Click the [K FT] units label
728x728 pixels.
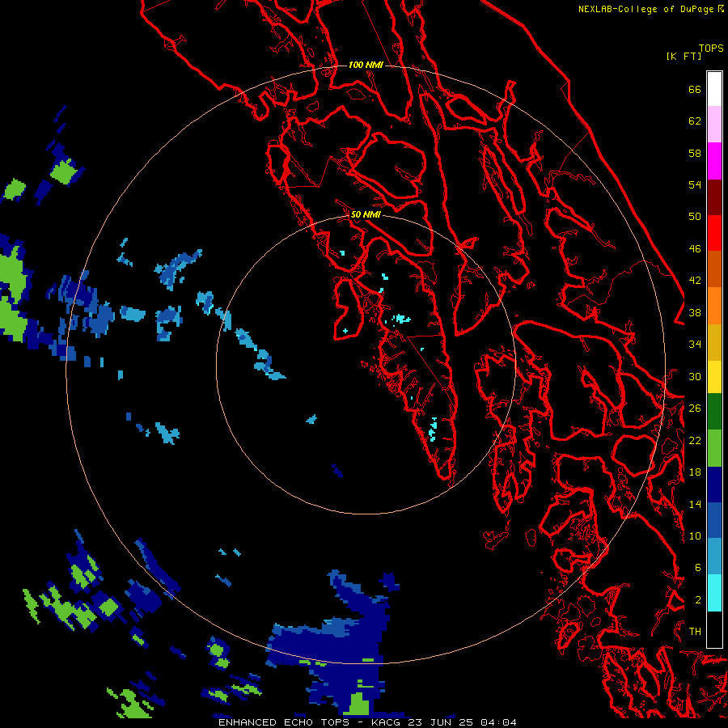[684, 56]
